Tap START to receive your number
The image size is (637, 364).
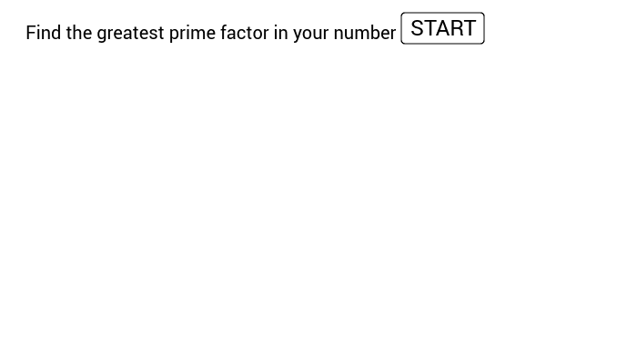tap(442, 28)
